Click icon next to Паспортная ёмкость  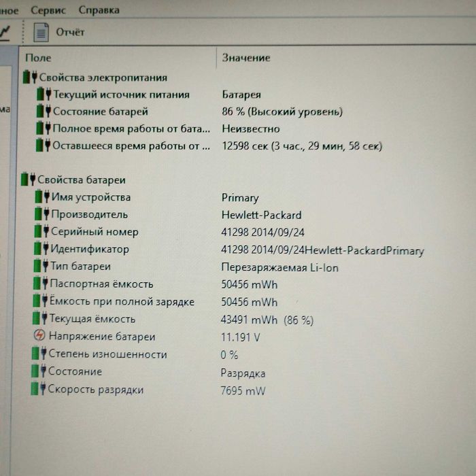coord(41,284)
